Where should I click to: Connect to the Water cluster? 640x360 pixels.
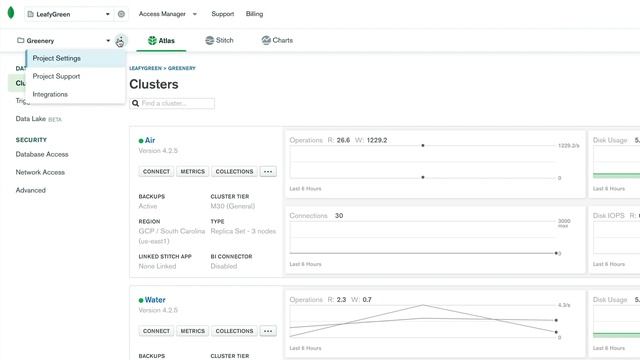tap(156, 331)
